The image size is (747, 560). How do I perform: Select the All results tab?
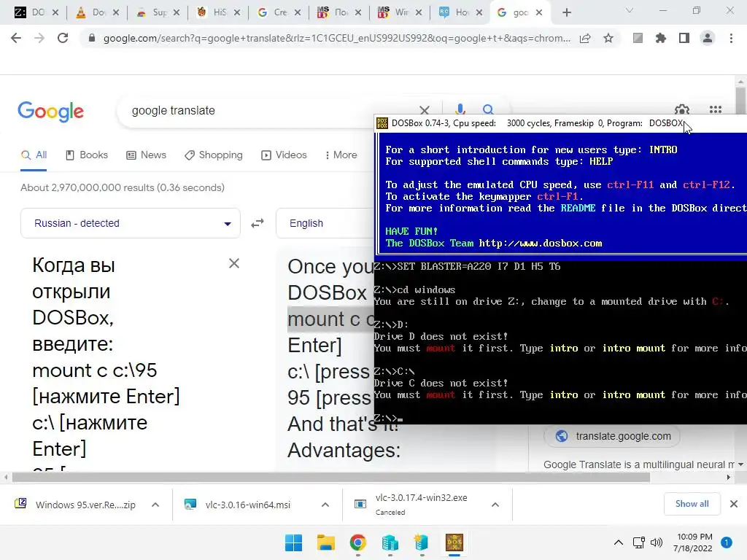coord(34,155)
